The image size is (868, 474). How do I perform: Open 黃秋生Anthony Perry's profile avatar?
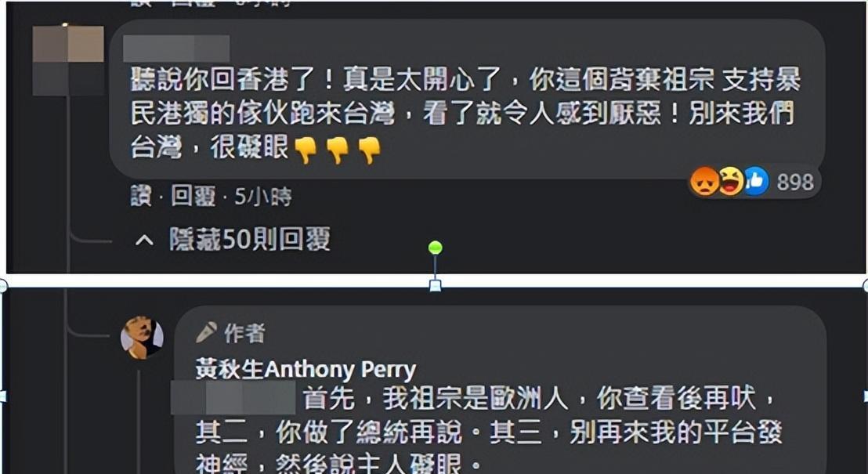[x=143, y=338]
